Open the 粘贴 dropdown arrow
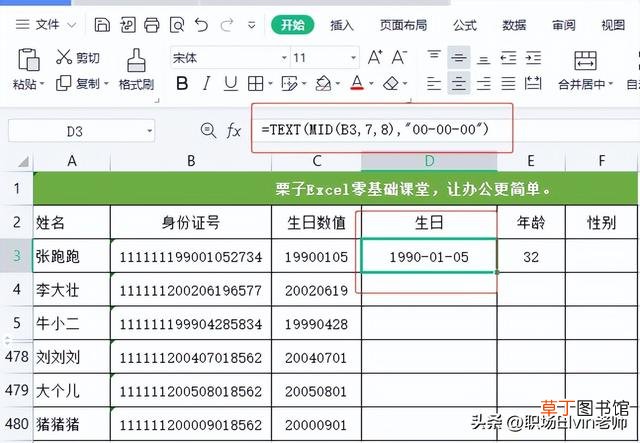The width and height of the screenshot is (640, 443). click(x=42, y=85)
